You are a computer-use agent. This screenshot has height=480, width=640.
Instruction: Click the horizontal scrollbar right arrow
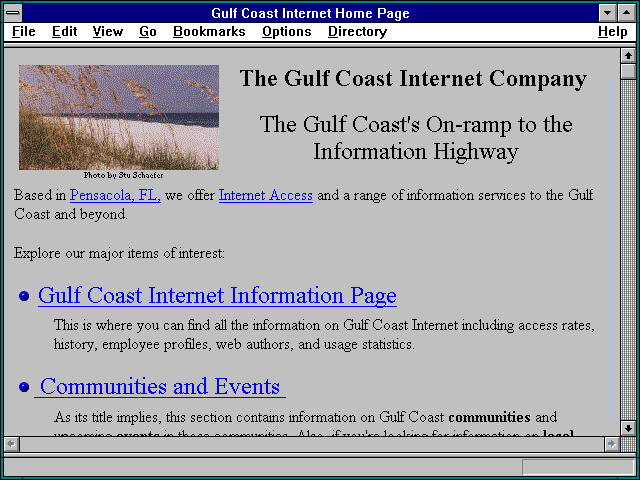pyautogui.click(x=611, y=444)
